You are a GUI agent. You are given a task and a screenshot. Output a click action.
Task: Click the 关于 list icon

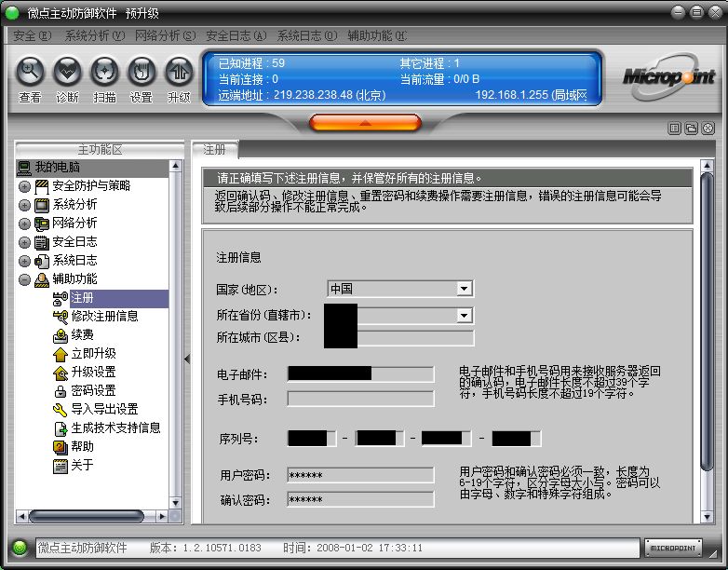click(61, 466)
